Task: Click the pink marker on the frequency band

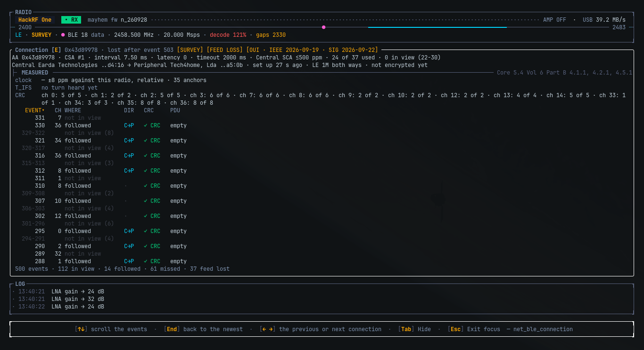Action: [x=323, y=27]
